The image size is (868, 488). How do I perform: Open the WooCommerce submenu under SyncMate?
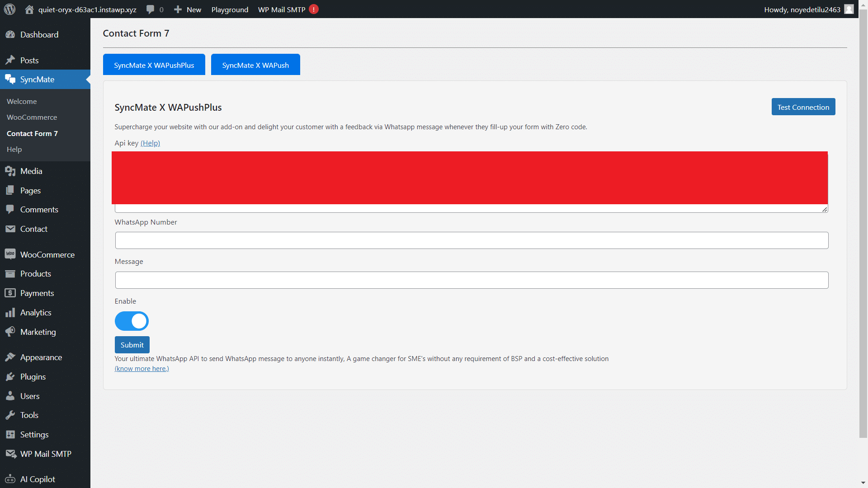coord(32,117)
